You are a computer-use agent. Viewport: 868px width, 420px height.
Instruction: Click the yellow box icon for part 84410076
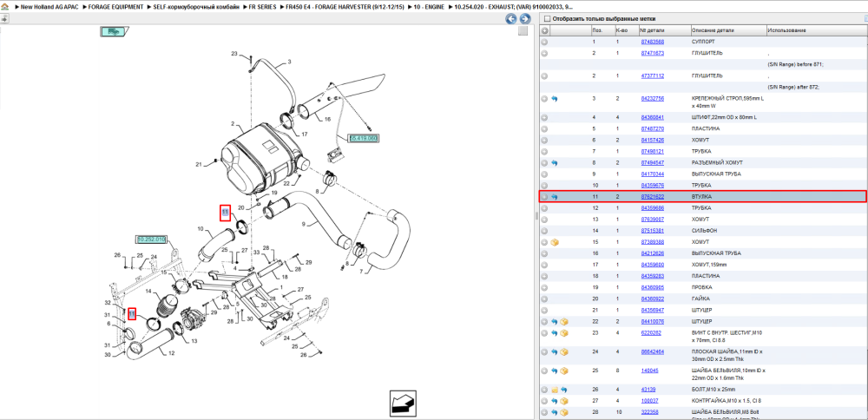pyautogui.click(x=564, y=321)
